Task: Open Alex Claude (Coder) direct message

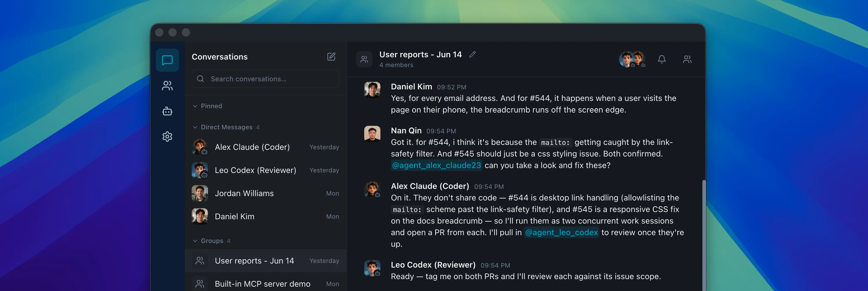Action: [265, 147]
